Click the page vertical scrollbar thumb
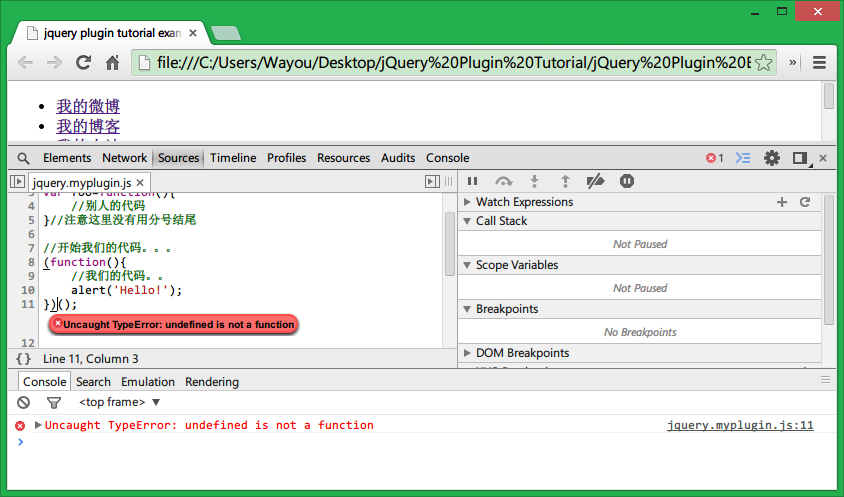The height and width of the screenshot is (497, 844). (828, 96)
